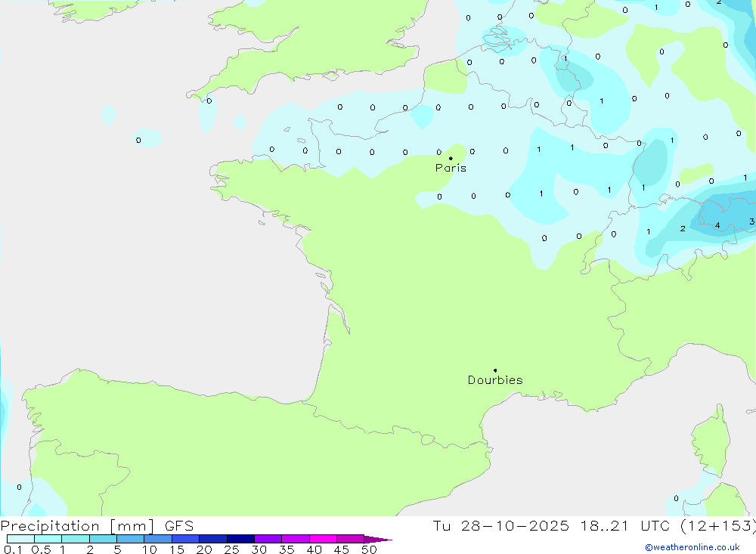Pick the legend swatch between 0.5 and 1
This screenshot has height=554, width=756.
pyautogui.click(x=48, y=539)
